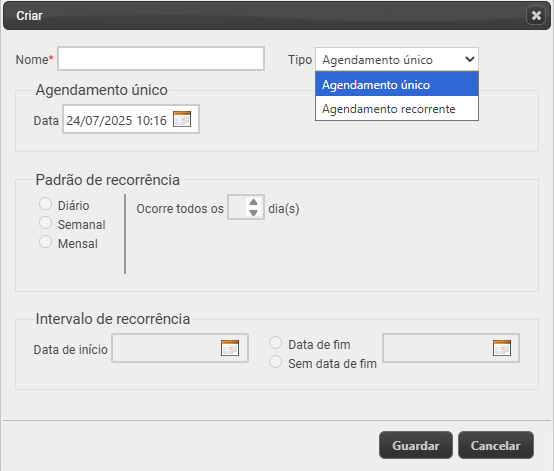Click the Guardar button
Image resolution: width=554 pixels, height=471 pixels.
click(416, 445)
